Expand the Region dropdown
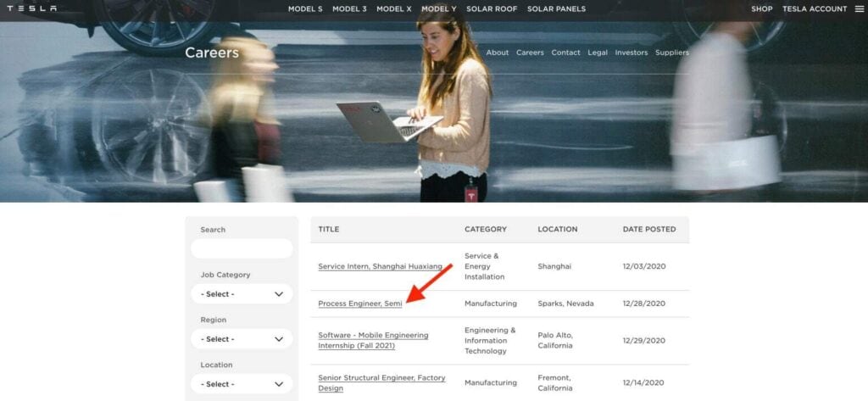 tap(242, 339)
